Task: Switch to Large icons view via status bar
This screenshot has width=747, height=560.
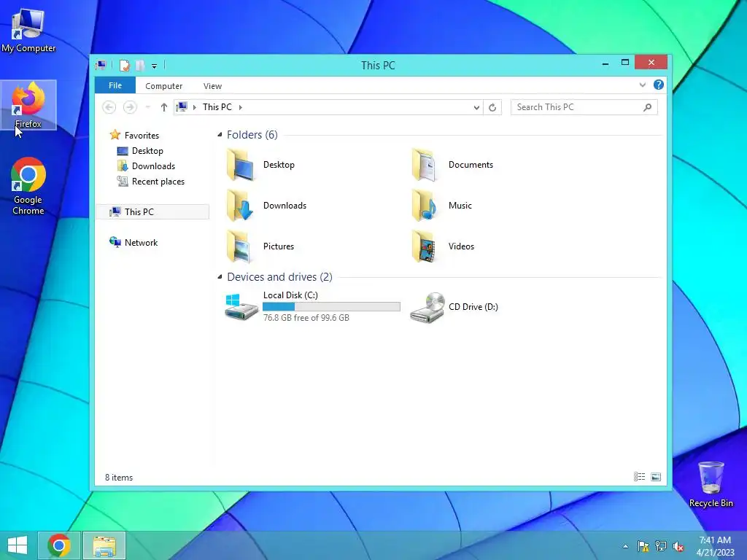Action: 656,477
